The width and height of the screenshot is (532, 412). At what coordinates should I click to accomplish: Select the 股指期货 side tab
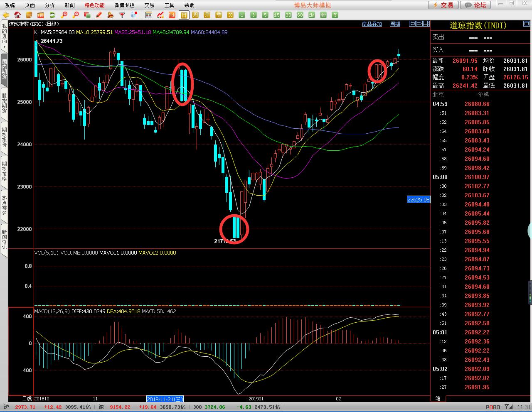[4, 101]
